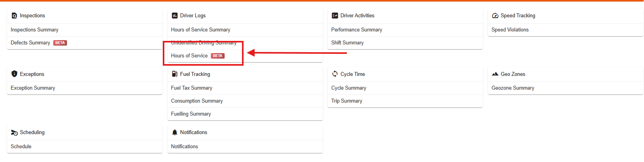Click the Geo Zones mountain icon
Image resolution: width=644 pixels, height=162 pixels.
pyautogui.click(x=495, y=74)
